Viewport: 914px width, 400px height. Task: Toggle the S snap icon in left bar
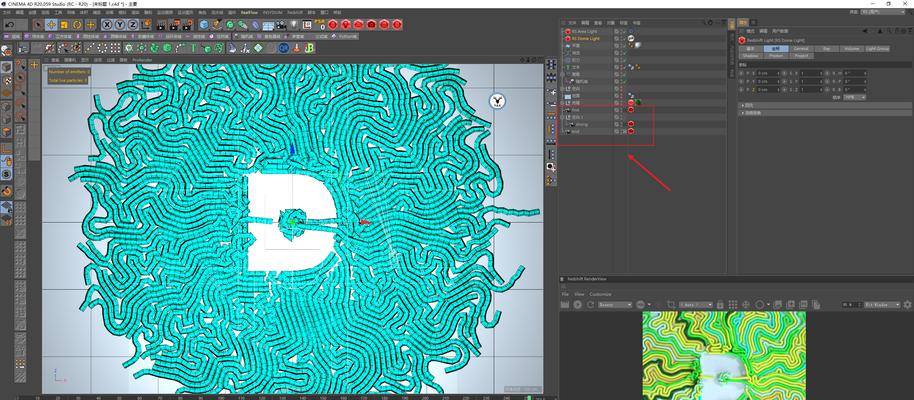6,174
